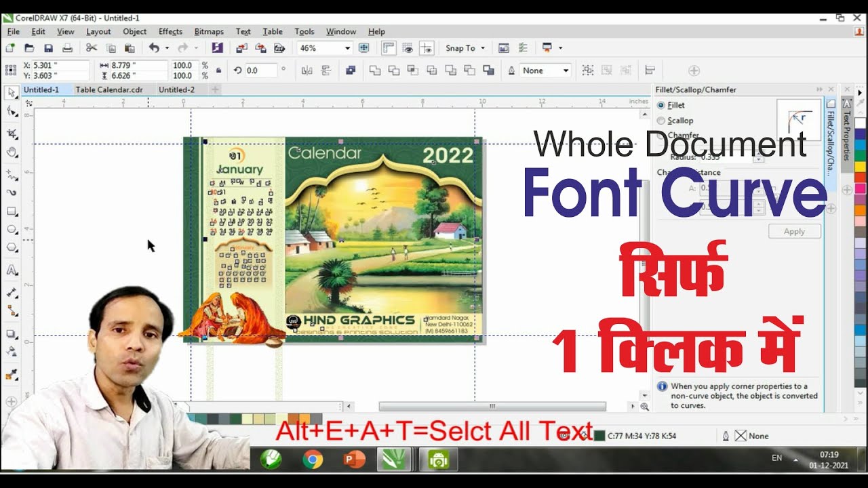Toggle the lock ratio padlock

[x=218, y=70]
